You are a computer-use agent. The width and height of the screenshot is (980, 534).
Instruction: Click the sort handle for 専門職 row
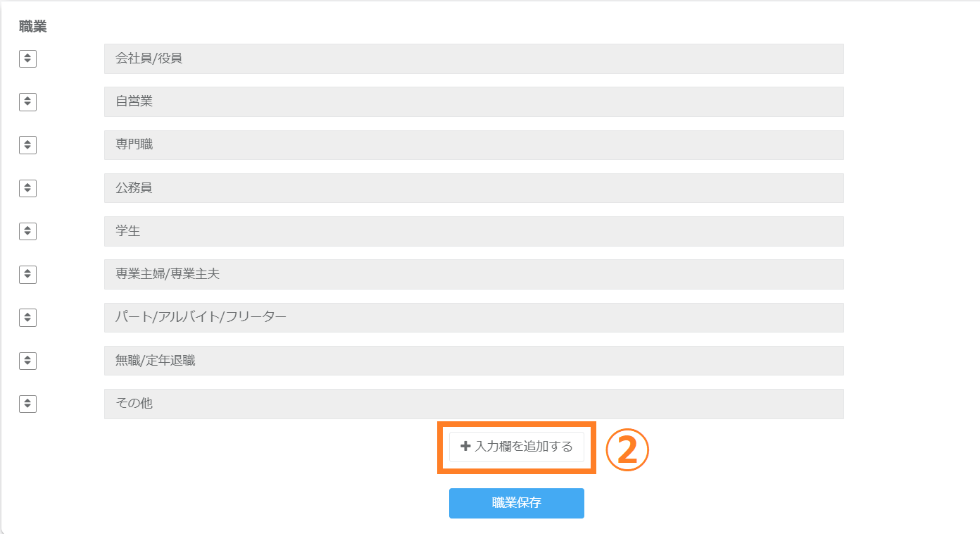[27, 145]
